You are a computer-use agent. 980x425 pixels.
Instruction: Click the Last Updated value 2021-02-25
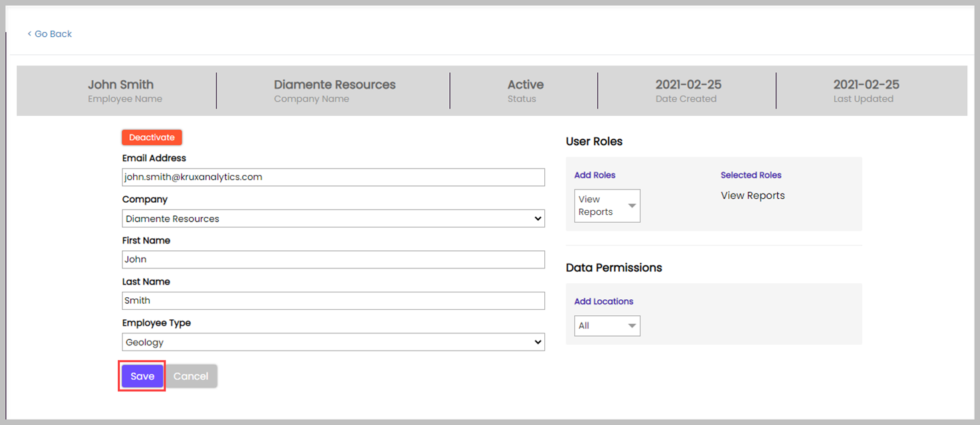pos(866,85)
